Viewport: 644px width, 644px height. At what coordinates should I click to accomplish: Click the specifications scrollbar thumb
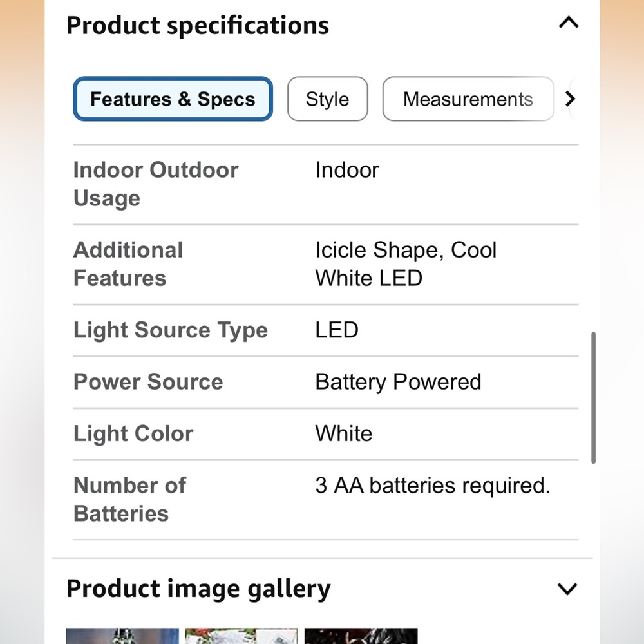(593, 397)
